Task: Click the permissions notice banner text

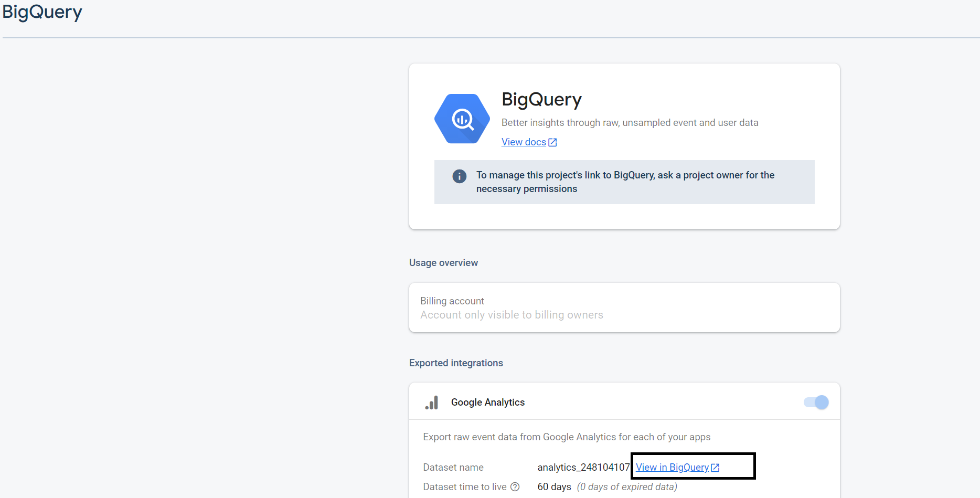Action: [625, 182]
